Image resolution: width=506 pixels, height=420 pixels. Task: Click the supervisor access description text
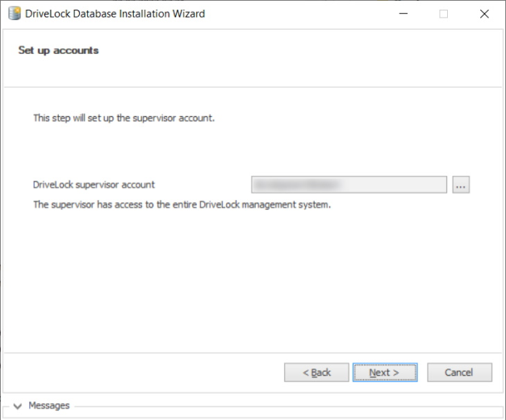(x=182, y=205)
